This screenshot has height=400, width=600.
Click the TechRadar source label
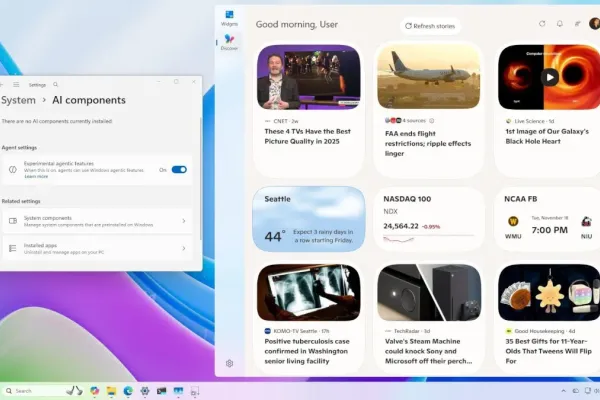coord(407,331)
